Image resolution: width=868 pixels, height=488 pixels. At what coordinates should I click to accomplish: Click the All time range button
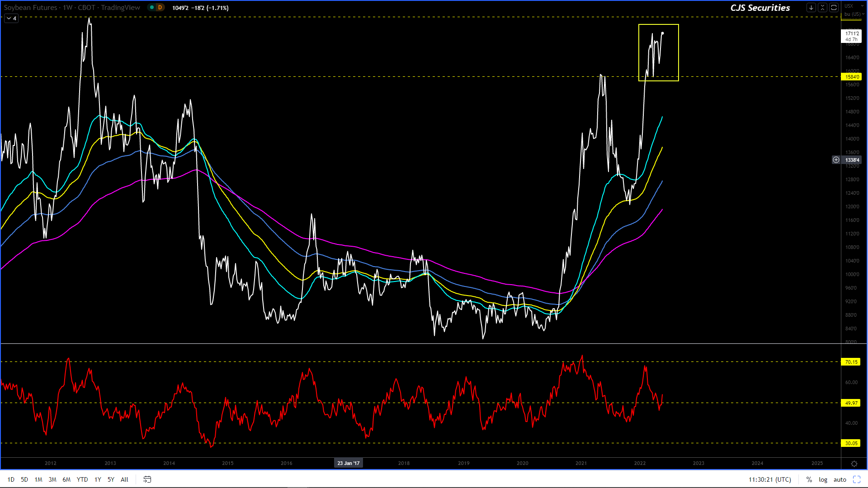(x=124, y=479)
